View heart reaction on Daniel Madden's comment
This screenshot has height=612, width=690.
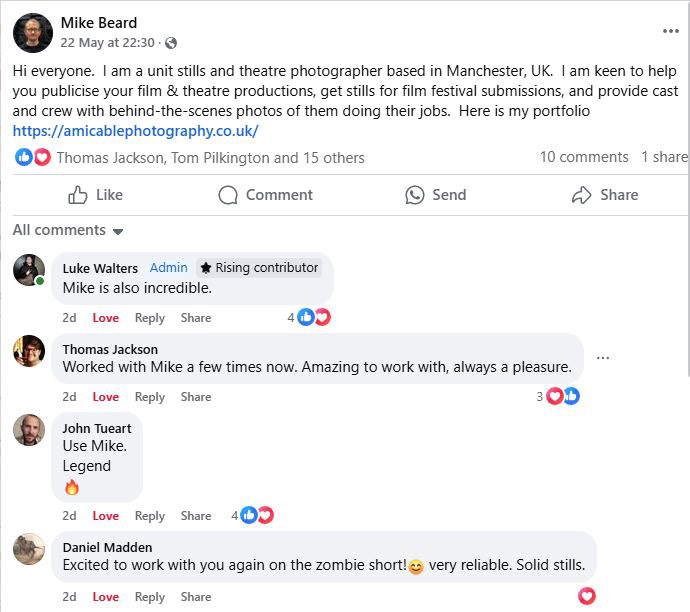point(587,596)
